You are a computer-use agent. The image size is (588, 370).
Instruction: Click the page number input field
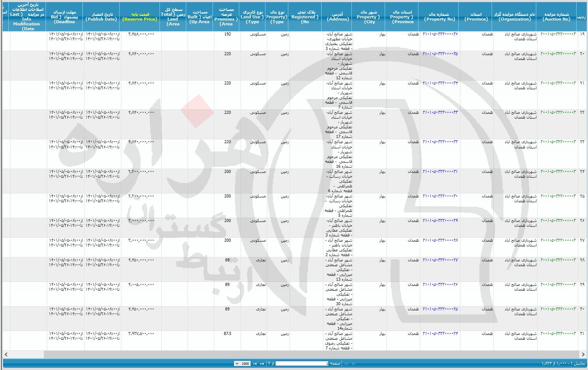[x=301, y=363]
